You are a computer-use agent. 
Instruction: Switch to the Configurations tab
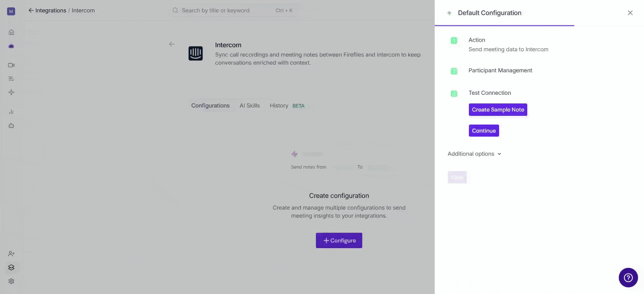[x=210, y=105]
